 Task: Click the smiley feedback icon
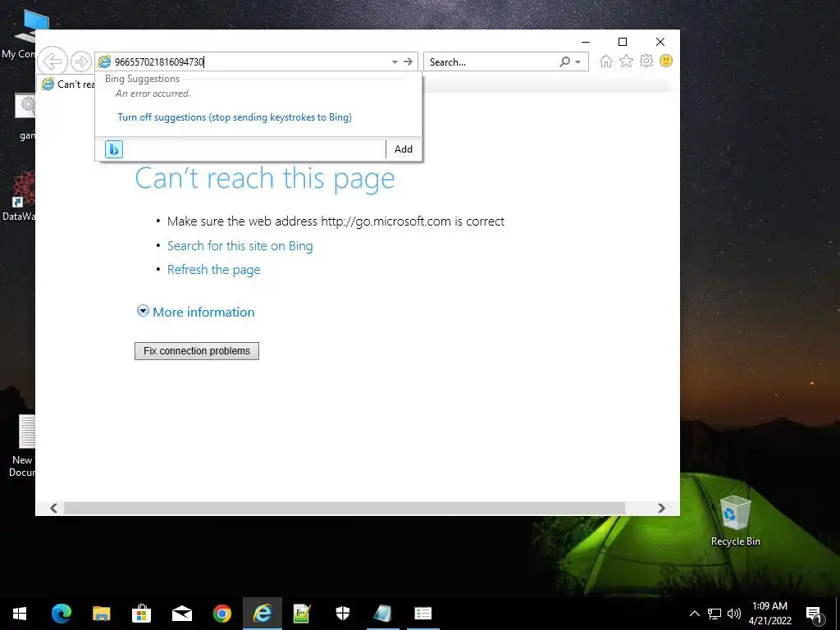[666, 61]
